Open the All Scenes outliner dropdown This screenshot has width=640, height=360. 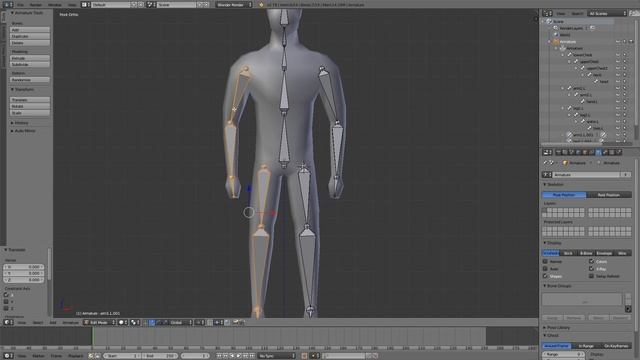[607, 13]
